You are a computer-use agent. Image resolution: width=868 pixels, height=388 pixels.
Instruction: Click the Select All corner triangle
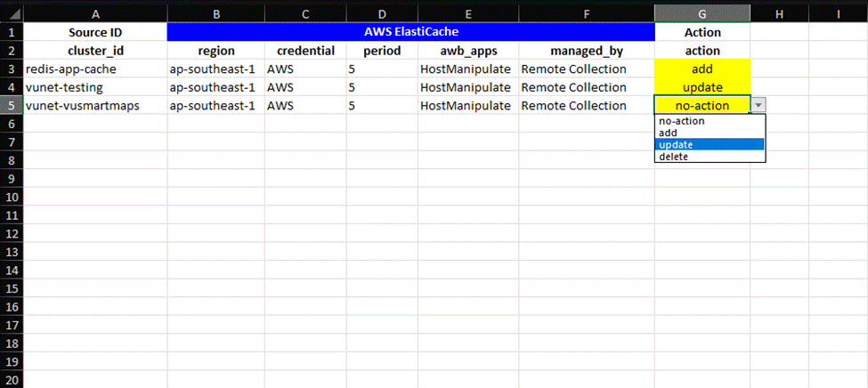[11, 12]
